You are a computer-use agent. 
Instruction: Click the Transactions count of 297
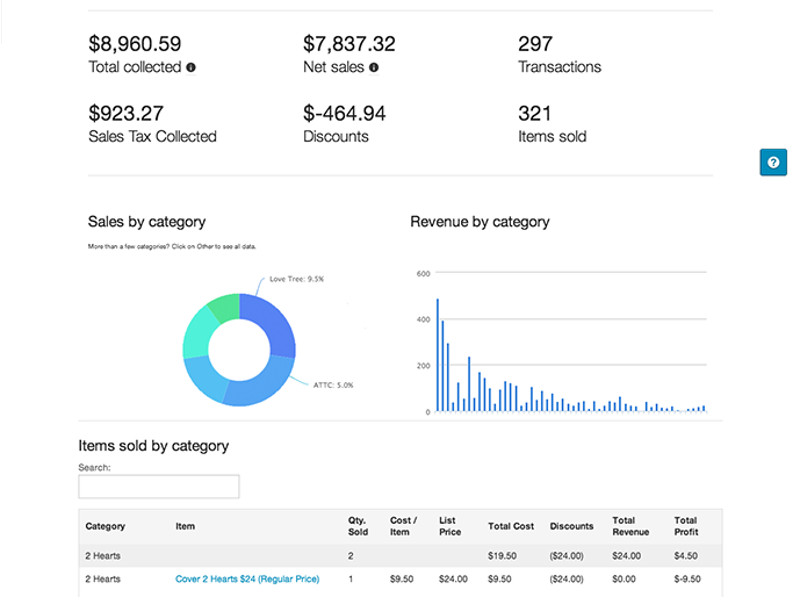pyautogui.click(x=535, y=44)
